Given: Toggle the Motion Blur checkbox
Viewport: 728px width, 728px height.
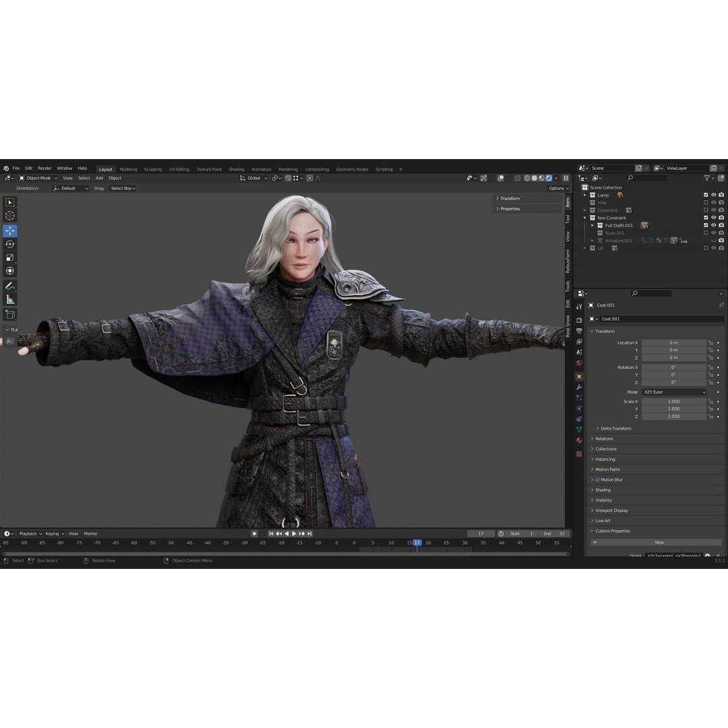Looking at the screenshot, I should click(597, 480).
